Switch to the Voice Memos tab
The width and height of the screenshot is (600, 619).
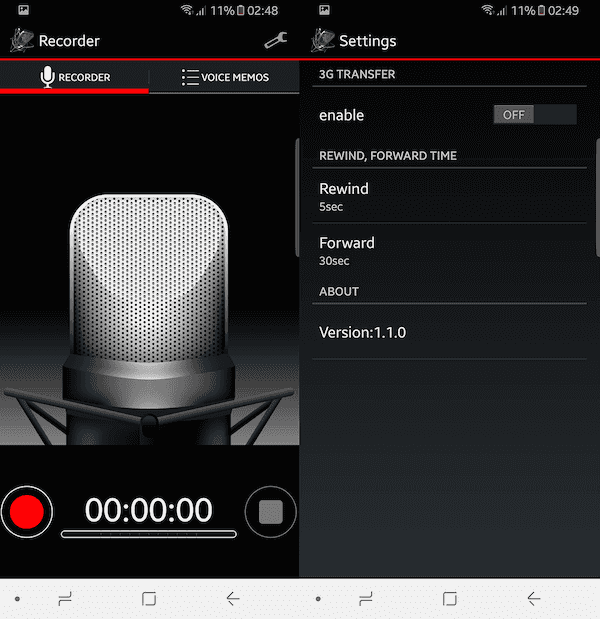[225, 77]
